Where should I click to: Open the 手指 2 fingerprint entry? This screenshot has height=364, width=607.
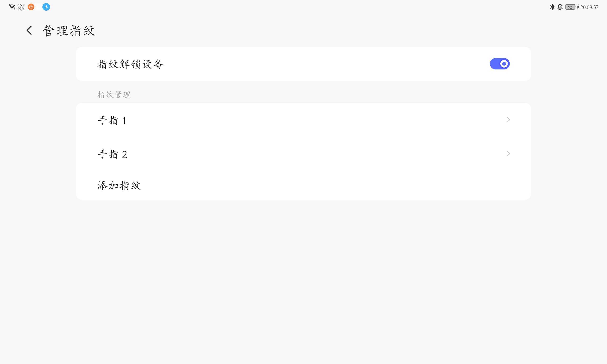303,154
